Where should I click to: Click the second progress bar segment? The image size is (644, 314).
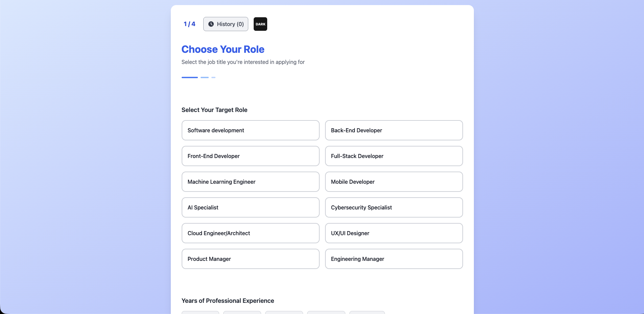[x=204, y=77]
